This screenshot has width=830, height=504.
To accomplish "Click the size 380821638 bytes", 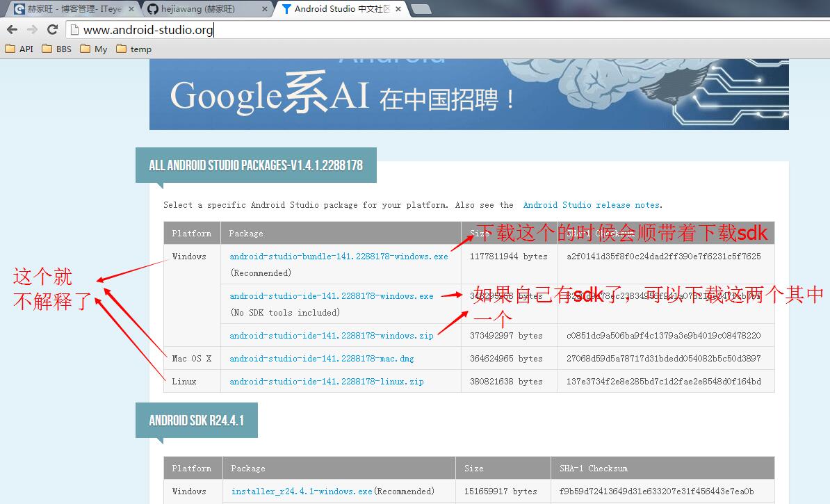I will (506, 381).
